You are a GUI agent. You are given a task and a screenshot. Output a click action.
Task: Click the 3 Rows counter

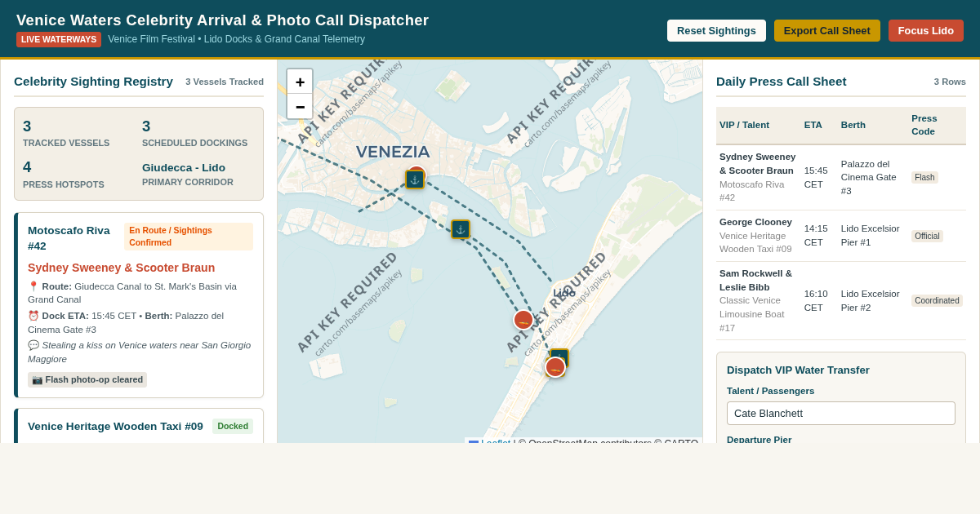point(950,82)
